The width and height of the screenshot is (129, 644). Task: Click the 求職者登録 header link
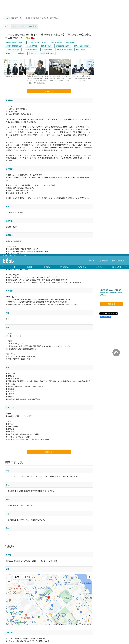pos(104,261)
